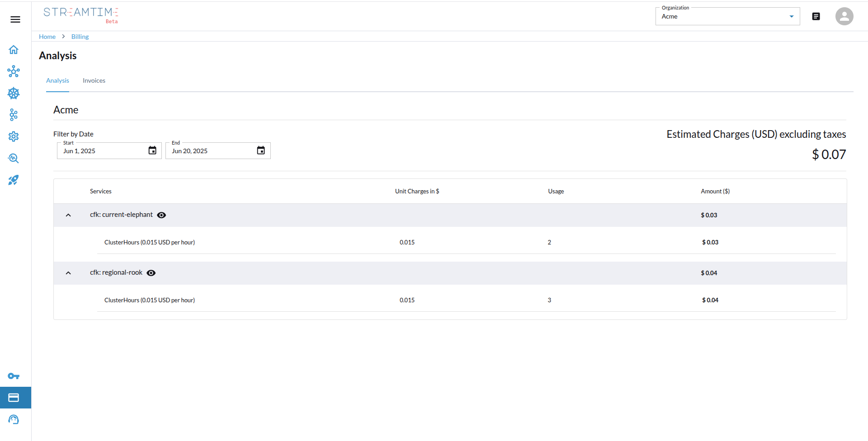
Task: Switch to the Analysis tab
Action: click(x=57, y=80)
